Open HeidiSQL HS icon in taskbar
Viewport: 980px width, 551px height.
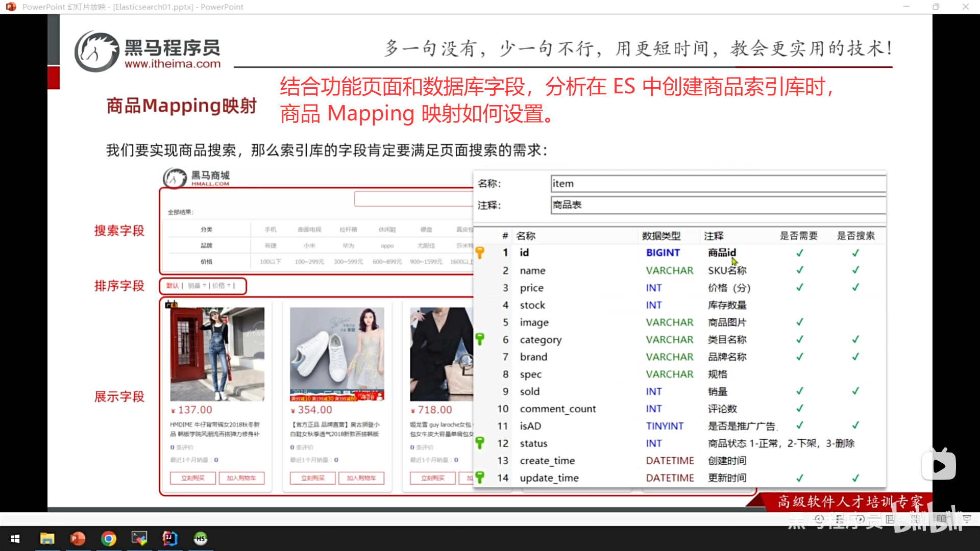pos(201,538)
